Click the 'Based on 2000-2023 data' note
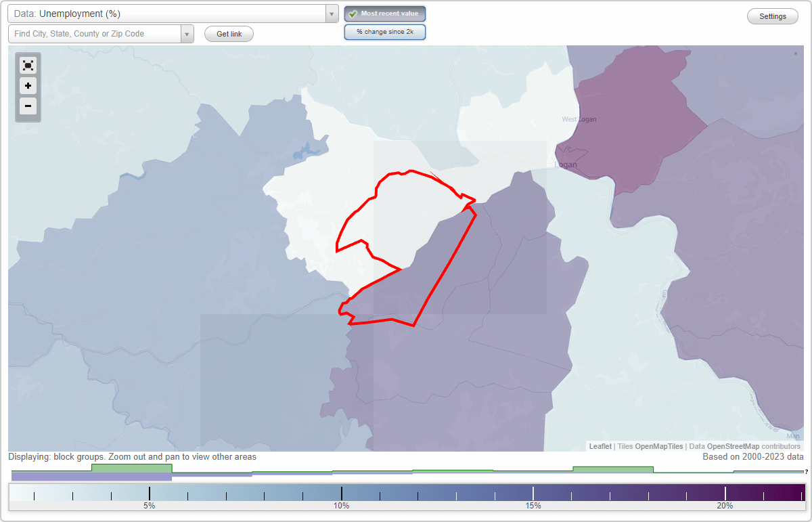Image resolution: width=812 pixels, height=522 pixels. click(752, 457)
